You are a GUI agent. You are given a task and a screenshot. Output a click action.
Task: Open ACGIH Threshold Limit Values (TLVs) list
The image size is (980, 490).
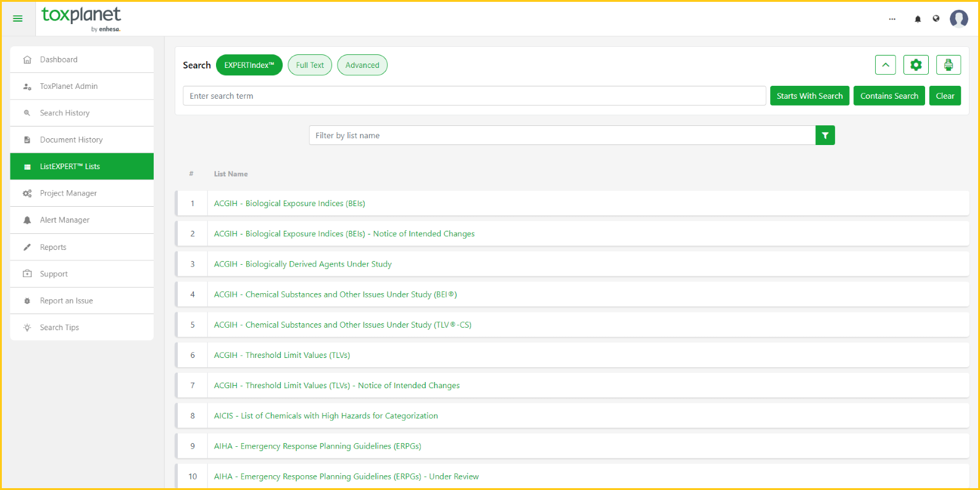click(x=282, y=355)
